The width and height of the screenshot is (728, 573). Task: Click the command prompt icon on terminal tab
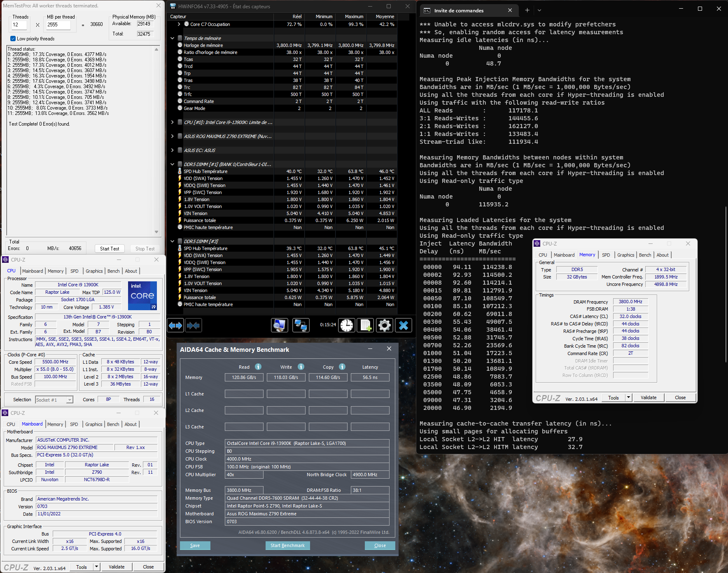pos(427,10)
